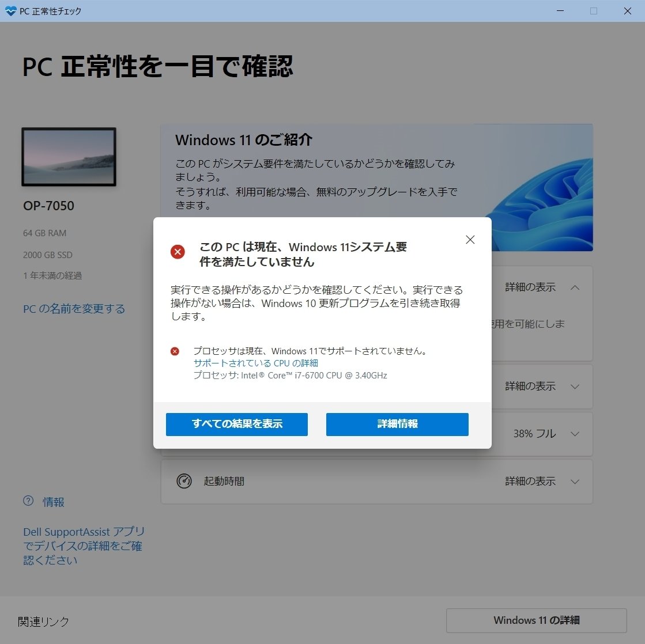Expand second 詳細の表示 section chevron
Screen dimensions: 645x644
575,387
